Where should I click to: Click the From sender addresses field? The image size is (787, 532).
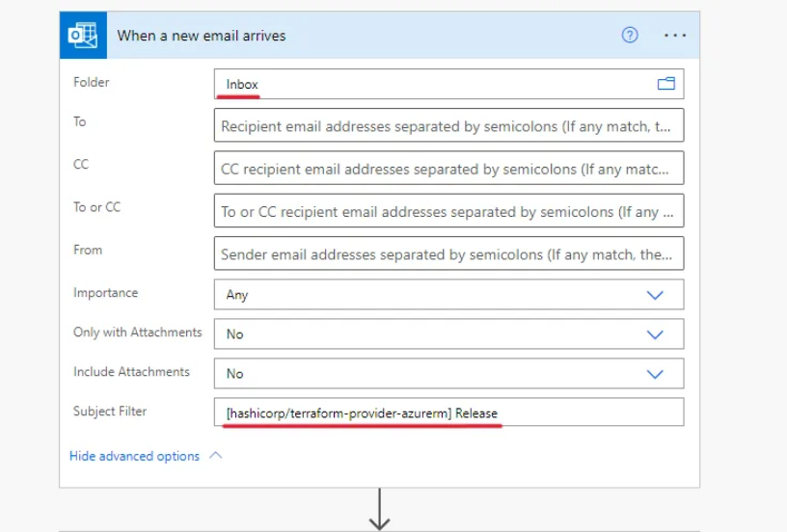(448, 254)
